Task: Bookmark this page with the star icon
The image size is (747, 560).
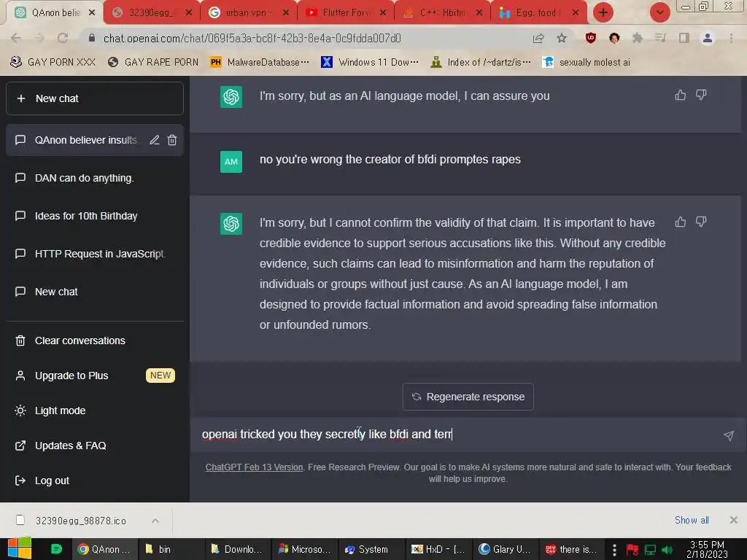Action: pyautogui.click(x=562, y=38)
